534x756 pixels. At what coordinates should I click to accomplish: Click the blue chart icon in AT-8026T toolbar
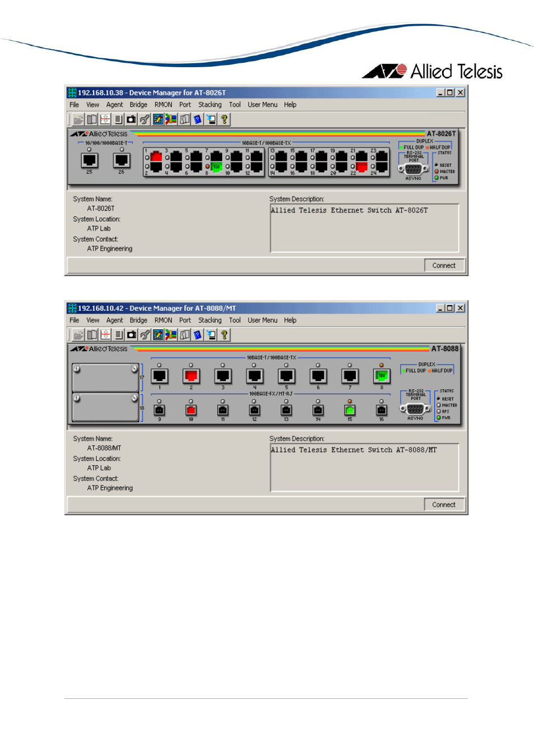[158, 119]
